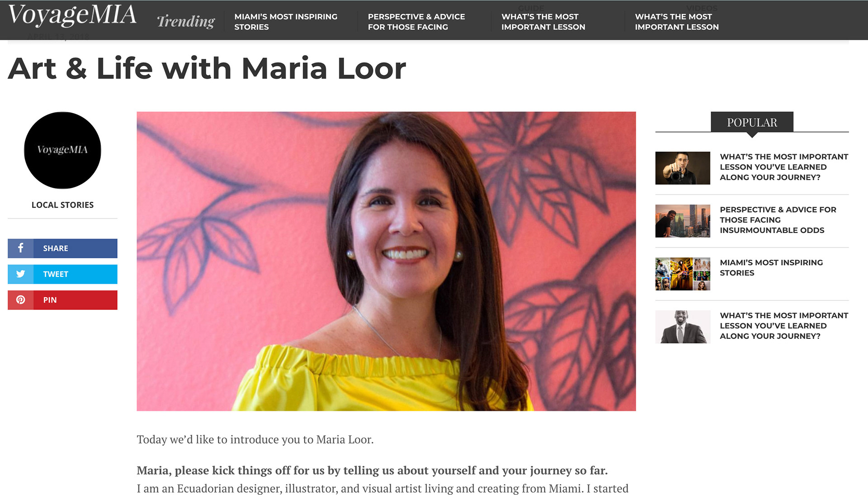868x495 pixels.
Task: Click the Popular section tab header
Action: [752, 122]
